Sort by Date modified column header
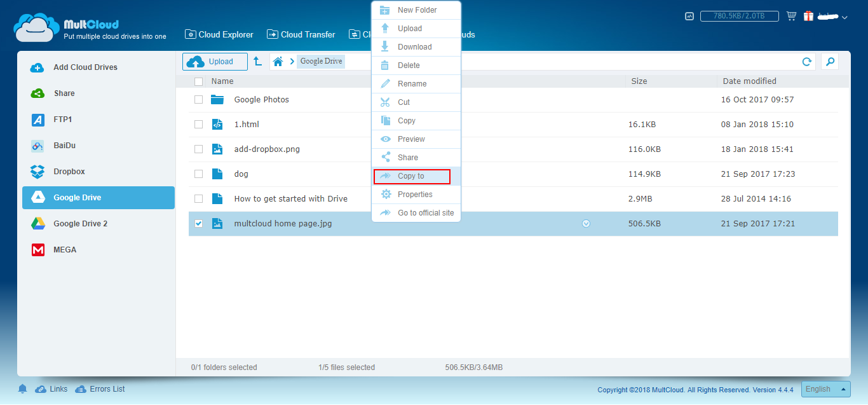This screenshot has height=405, width=868. (750, 81)
